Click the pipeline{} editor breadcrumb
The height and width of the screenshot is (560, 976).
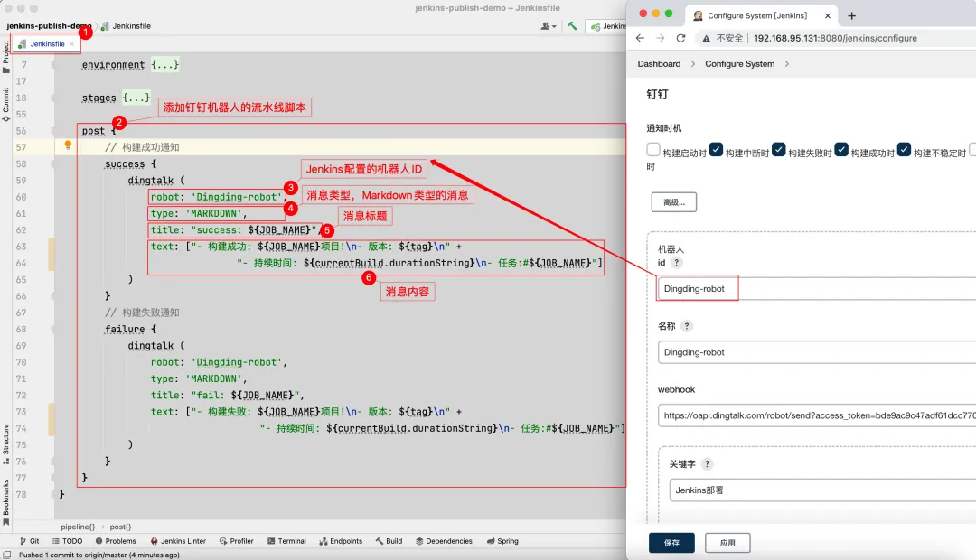click(x=78, y=527)
